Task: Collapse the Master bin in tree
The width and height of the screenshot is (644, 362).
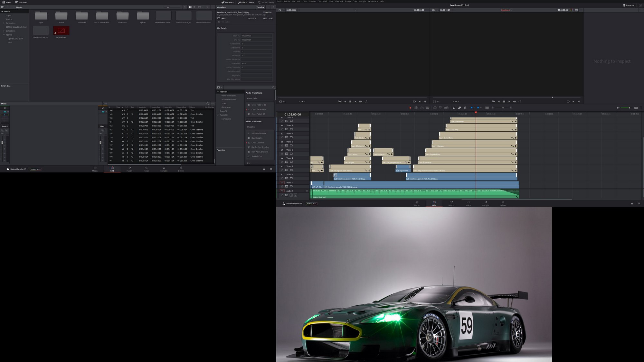Action: click(x=2, y=12)
